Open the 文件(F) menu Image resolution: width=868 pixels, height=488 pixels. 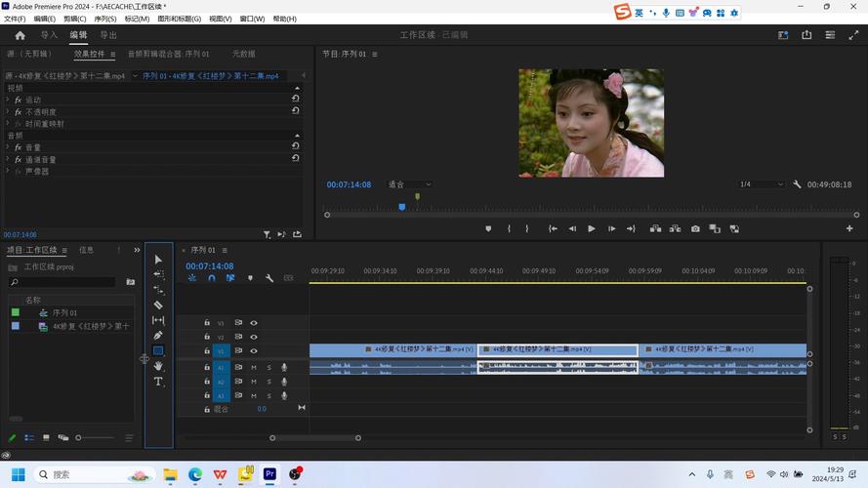click(15, 19)
